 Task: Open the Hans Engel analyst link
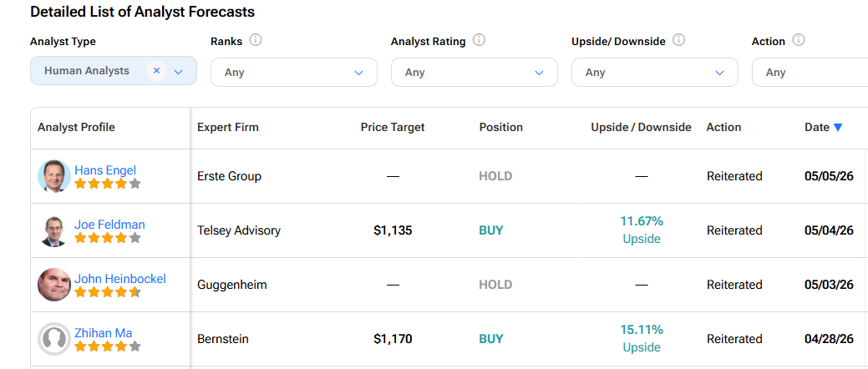click(x=105, y=169)
